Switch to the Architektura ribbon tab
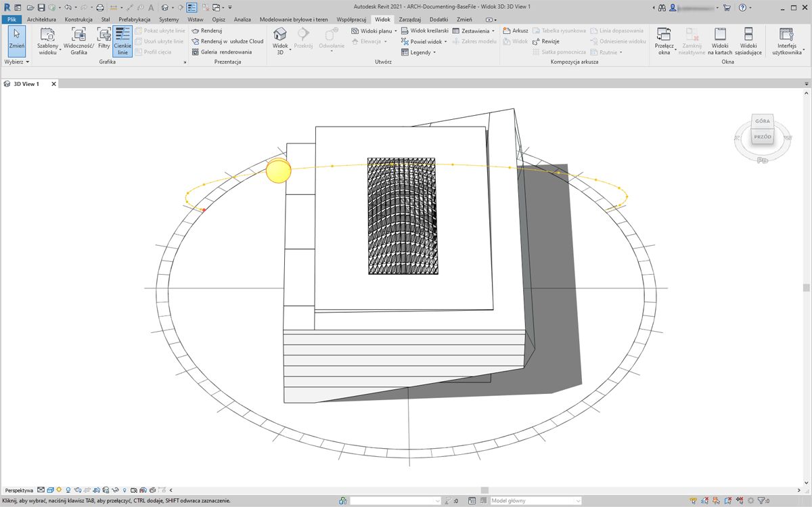The width and height of the screenshot is (812, 507). [41, 20]
